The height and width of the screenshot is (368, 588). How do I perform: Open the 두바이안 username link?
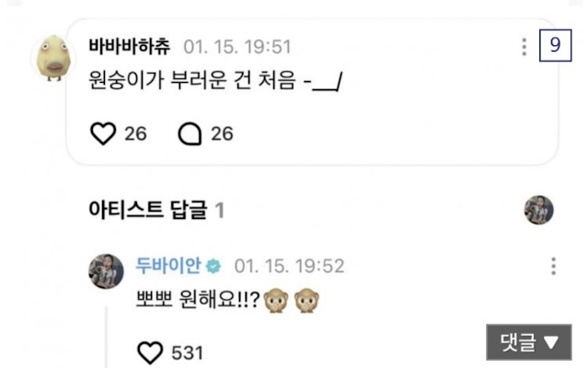167,267
